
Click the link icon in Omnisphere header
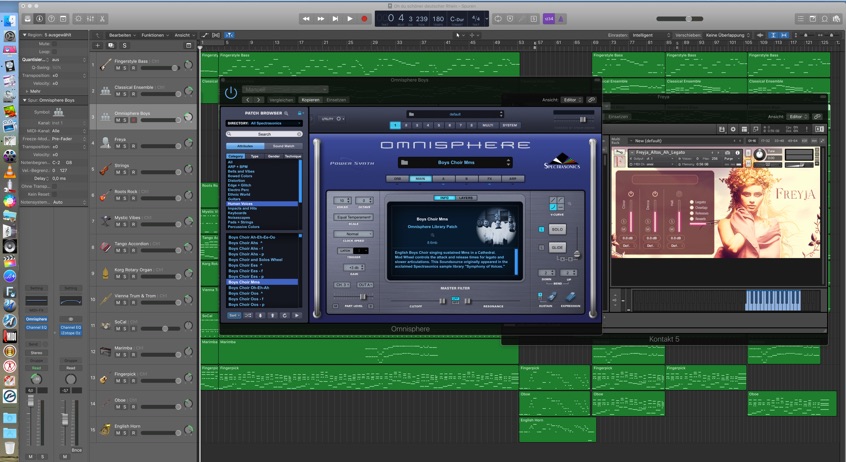592,100
